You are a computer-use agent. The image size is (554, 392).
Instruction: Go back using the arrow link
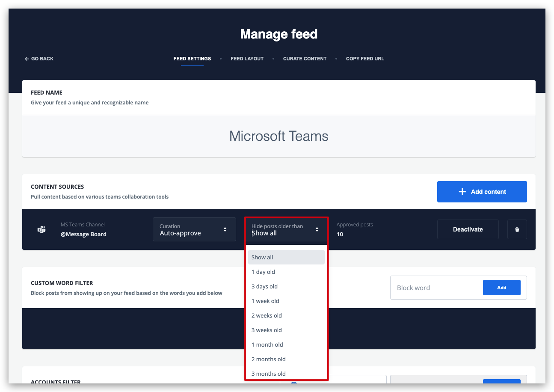[39, 59]
